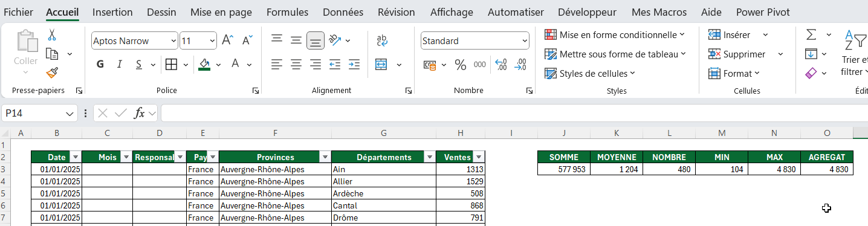Switch to the Données tab
The height and width of the screenshot is (226, 868).
[343, 12]
